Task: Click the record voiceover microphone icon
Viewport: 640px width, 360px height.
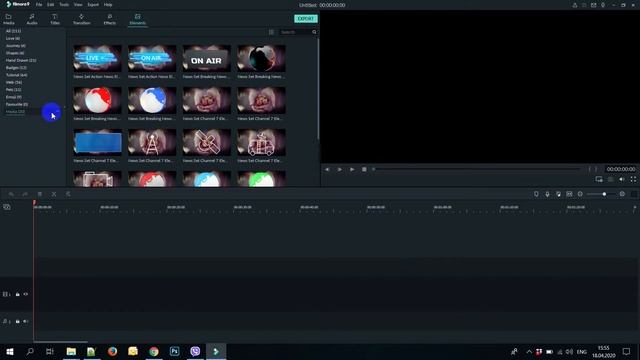Action: (547, 194)
